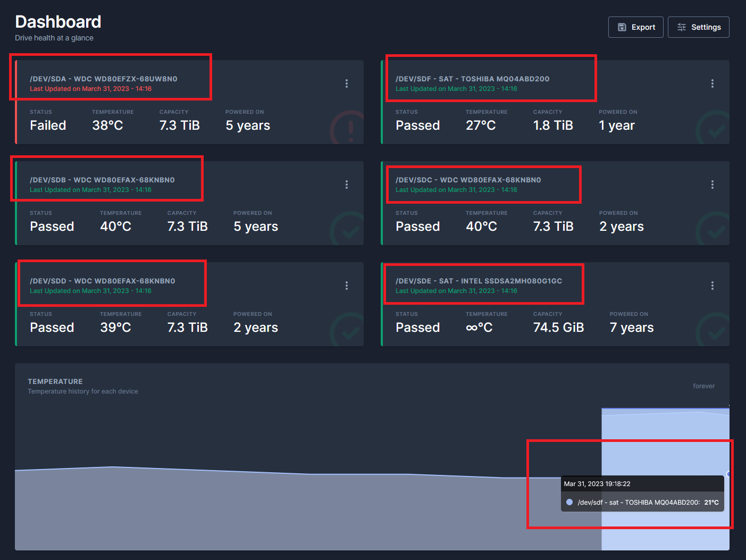
Task: Click 'Passed' status on the /dev/sdb card
Action: coord(52,227)
